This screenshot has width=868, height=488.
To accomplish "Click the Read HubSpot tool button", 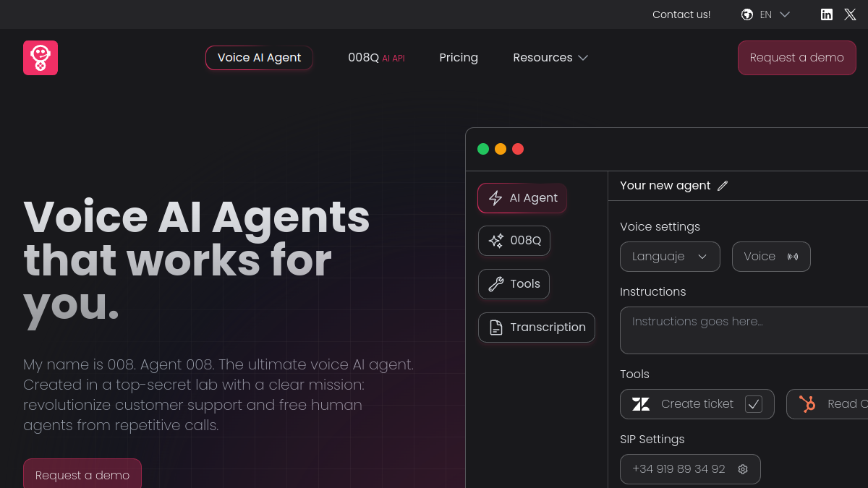I will (x=827, y=404).
